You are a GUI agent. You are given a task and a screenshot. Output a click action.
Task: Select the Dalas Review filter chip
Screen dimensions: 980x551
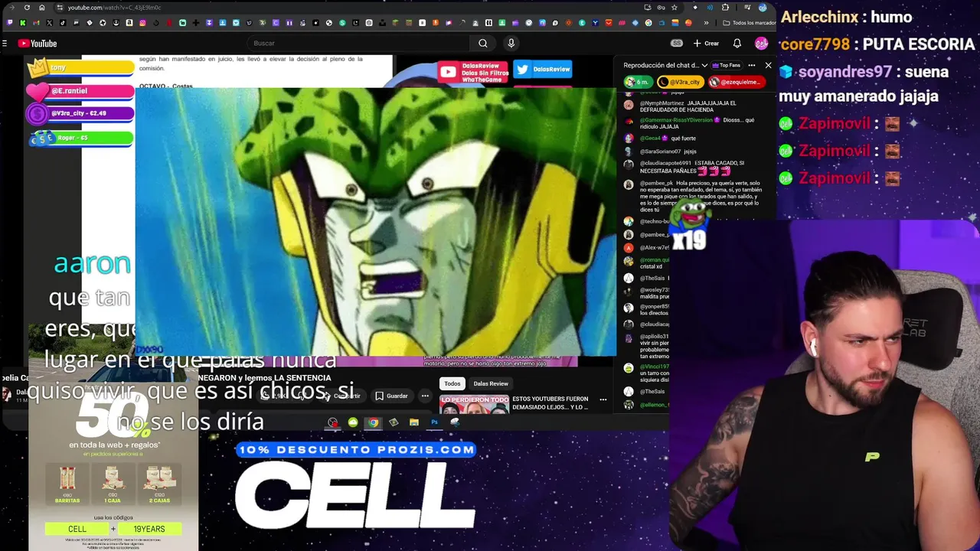[x=491, y=383]
